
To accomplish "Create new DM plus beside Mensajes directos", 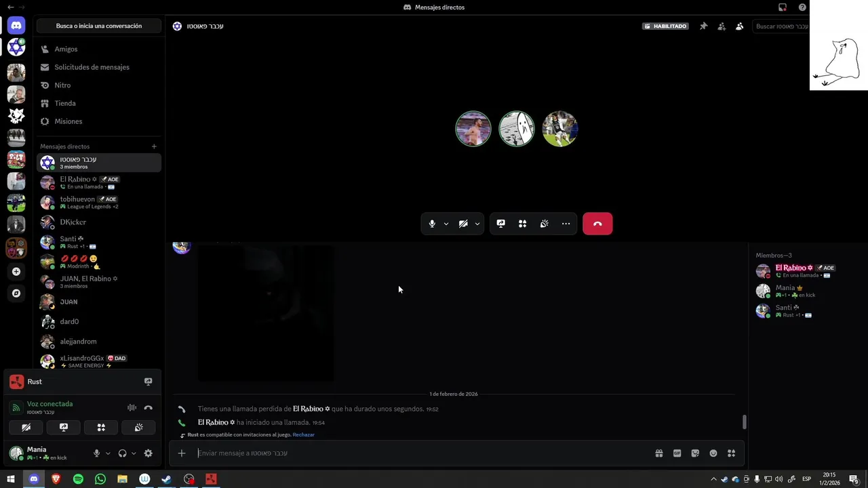I will pos(154,146).
